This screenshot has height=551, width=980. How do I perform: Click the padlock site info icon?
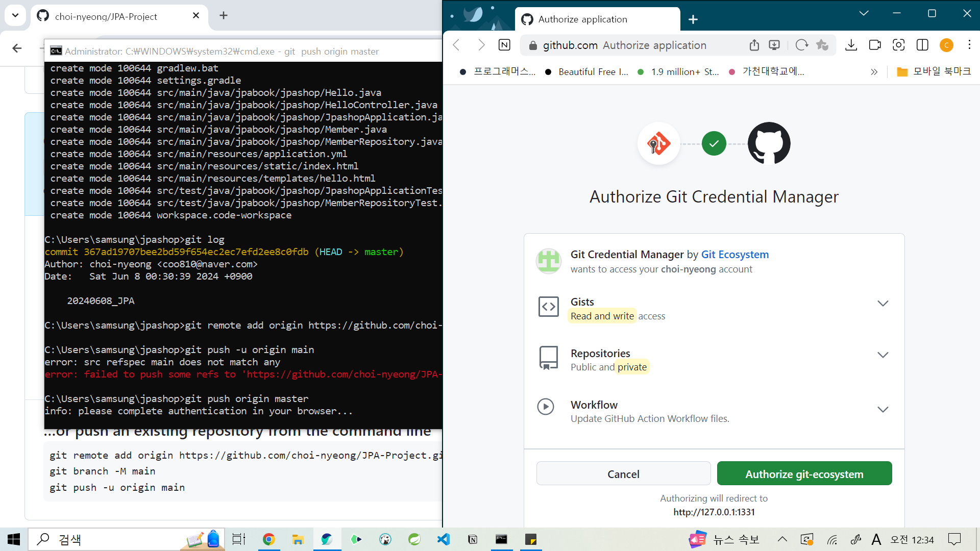coord(533,45)
